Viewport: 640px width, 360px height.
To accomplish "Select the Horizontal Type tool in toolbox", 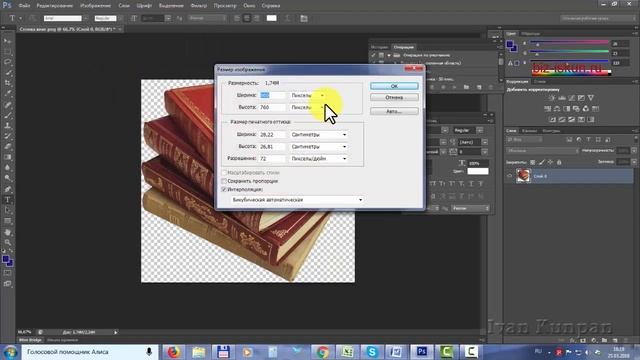I will click(x=7, y=200).
